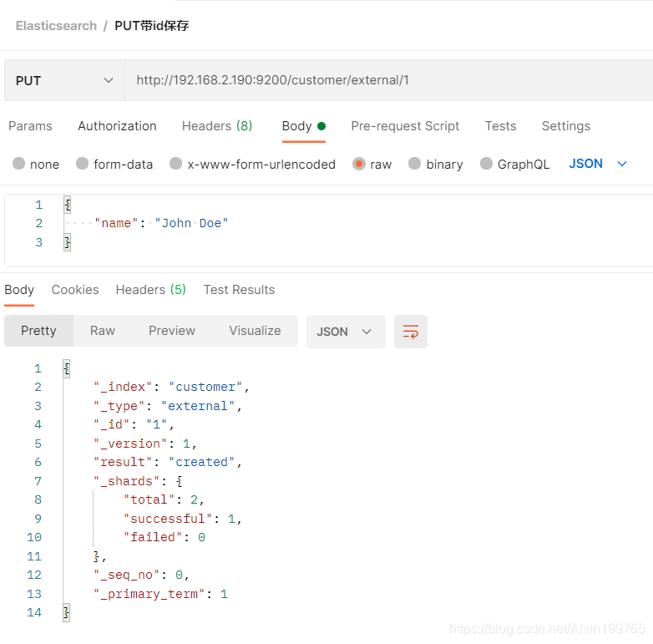Click the "_type": "external" response line
Screen dimensions: 653x644
[167, 406]
